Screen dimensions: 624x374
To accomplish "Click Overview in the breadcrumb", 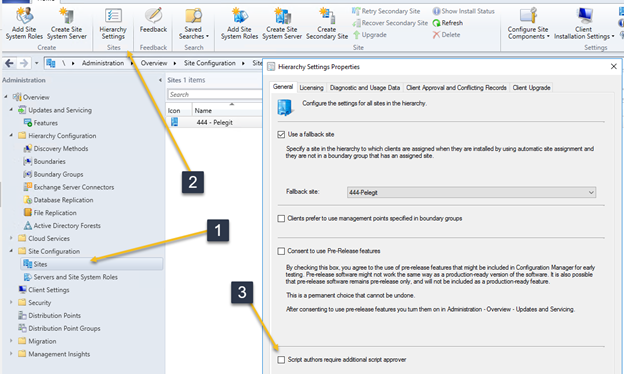I will (154, 63).
